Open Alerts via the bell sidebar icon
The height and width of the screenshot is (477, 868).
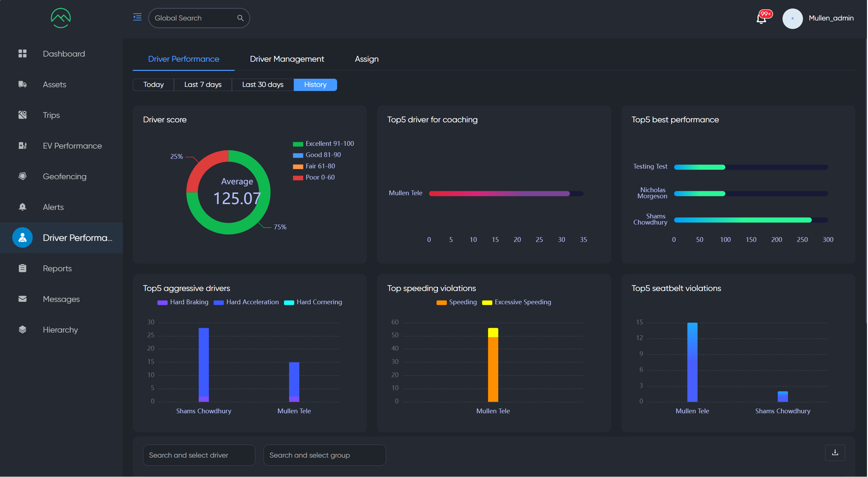22,207
